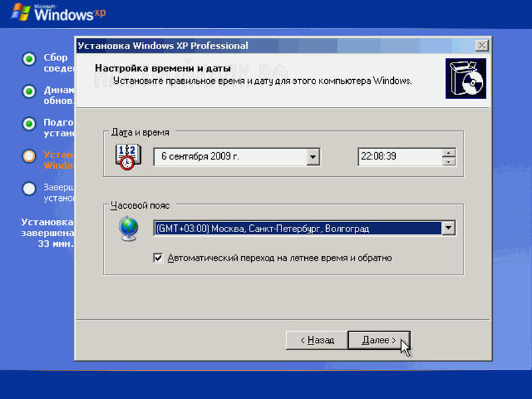The width and height of the screenshot is (532, 399).
Task: Decrease time with the down spinner arrow
Action: click(x=449, y=162)
